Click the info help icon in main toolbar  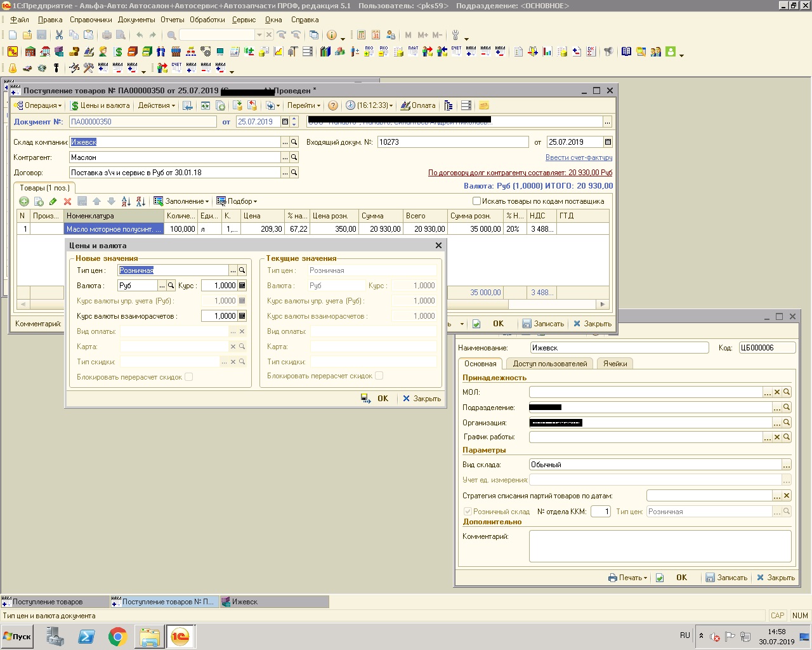click(x=331, y=35)
